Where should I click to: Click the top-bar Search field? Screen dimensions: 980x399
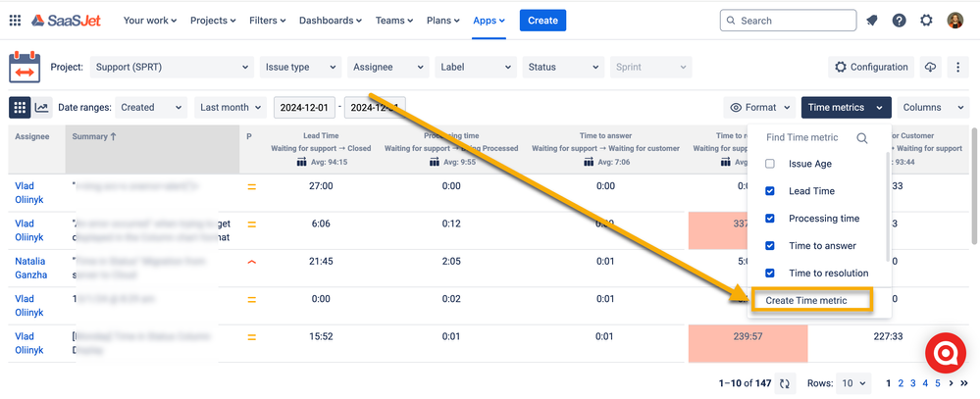(x=788, y=21)
